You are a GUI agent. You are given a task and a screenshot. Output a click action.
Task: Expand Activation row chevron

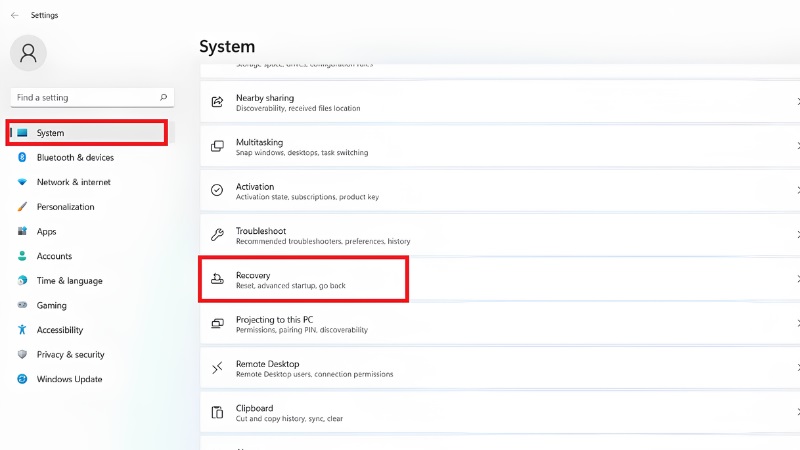tap(797, 190)
